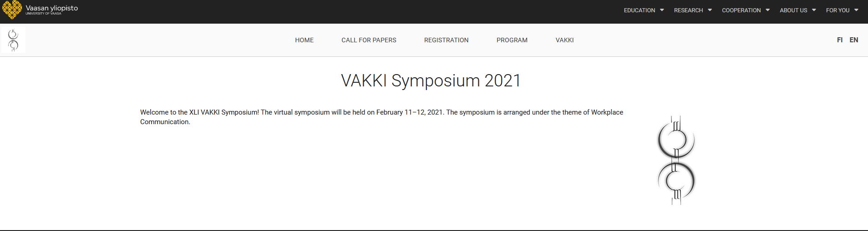Expand the Research dropdown arrow
Viewport: 868px width, 231px height.
click(710, 10)
